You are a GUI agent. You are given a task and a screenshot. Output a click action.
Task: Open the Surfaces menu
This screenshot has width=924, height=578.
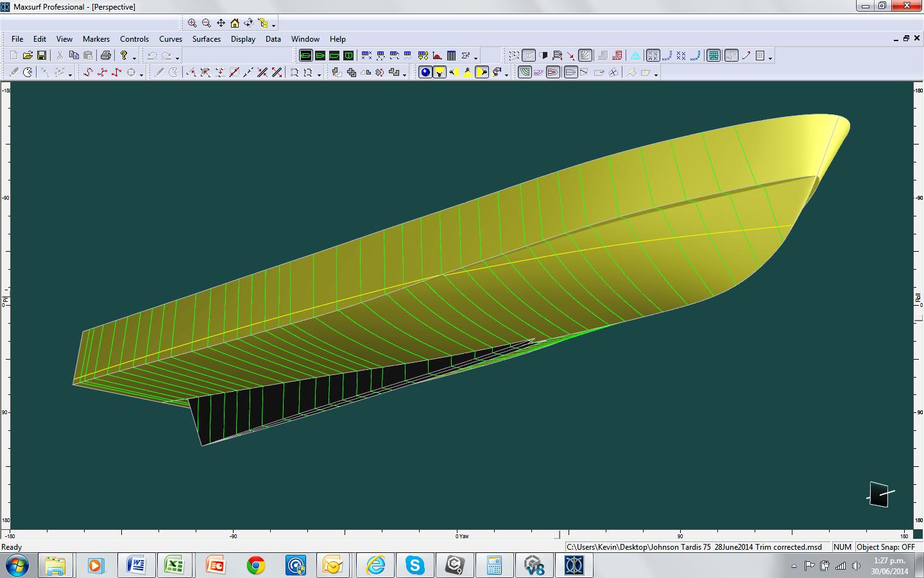coord(206,39)
